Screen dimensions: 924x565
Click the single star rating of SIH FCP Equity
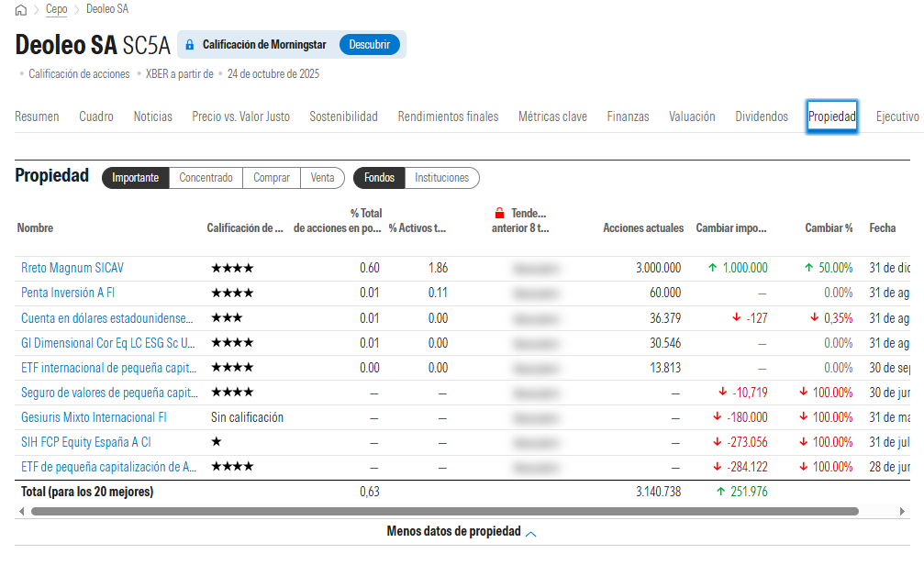[217, 442]
